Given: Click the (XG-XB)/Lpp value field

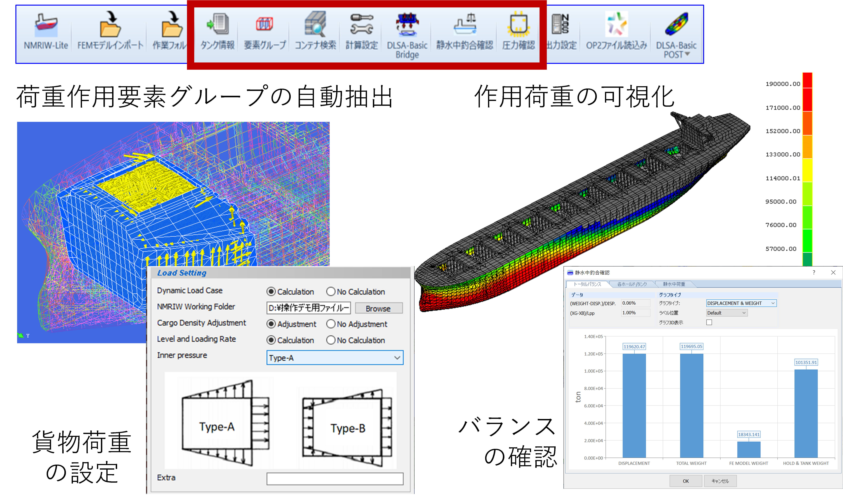Looking at the screenshot, I should pyautogui.click(x=636, y=313).
